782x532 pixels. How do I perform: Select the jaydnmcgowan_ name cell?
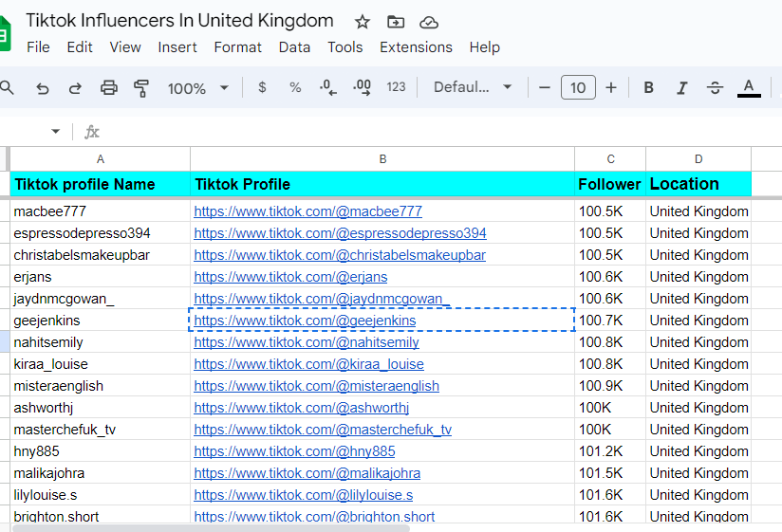[101, 299]
